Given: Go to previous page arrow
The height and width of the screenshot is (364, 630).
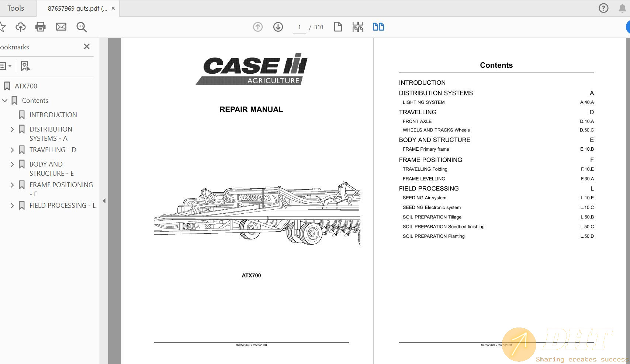Looking at the screenshot, I should (x=258, y=27).
